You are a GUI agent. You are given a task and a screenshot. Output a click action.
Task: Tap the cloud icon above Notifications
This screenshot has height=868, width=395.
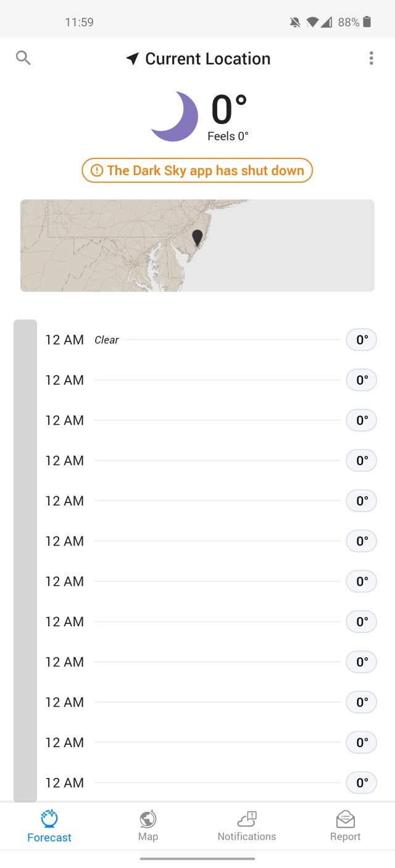point(246,819)
